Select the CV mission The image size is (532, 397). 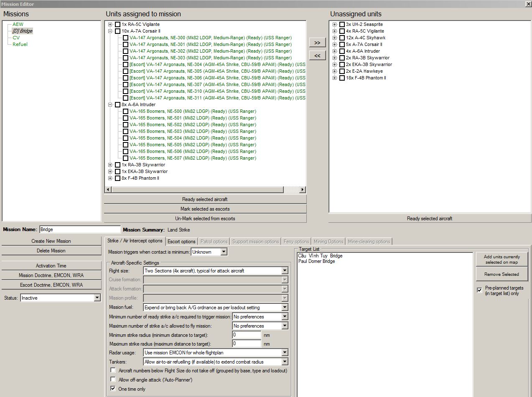coord(16,38)
